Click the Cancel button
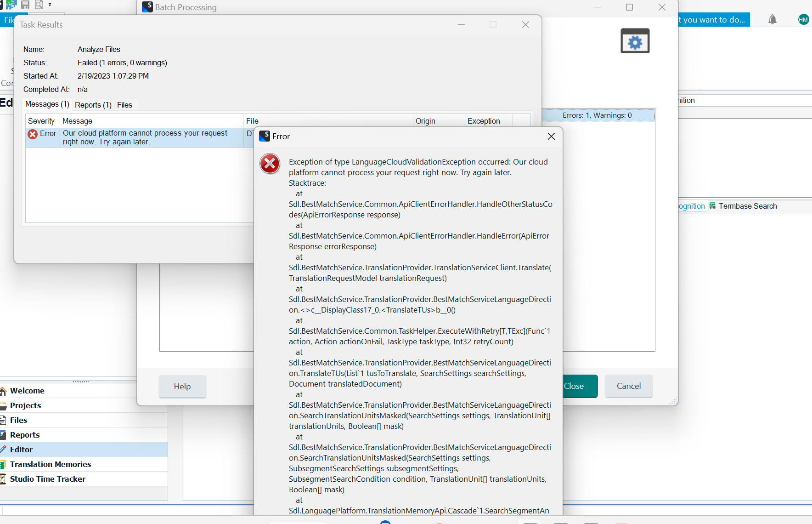 pos(628,386)
